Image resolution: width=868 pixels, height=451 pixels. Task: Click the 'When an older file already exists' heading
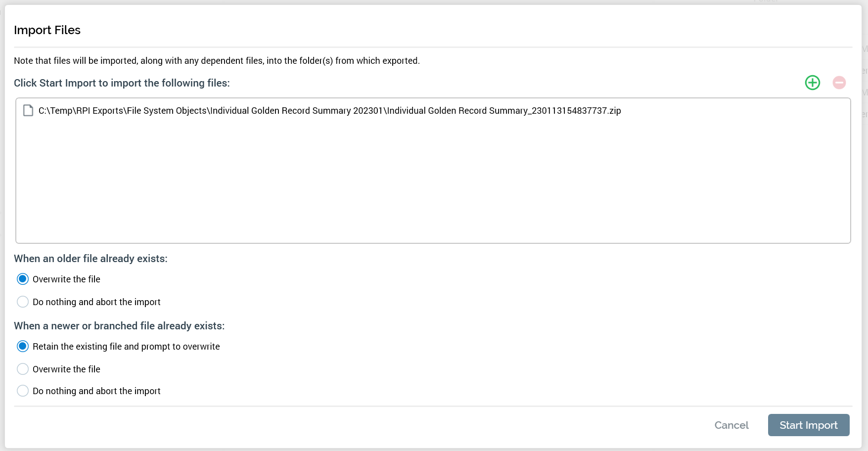pyautogui.click(x=91, y=259)
